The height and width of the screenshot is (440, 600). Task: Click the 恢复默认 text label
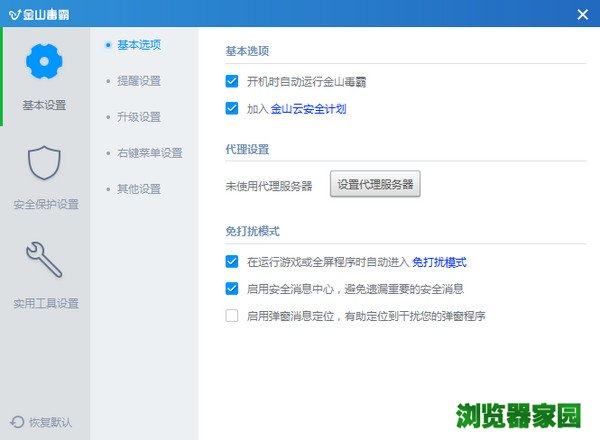50,422
